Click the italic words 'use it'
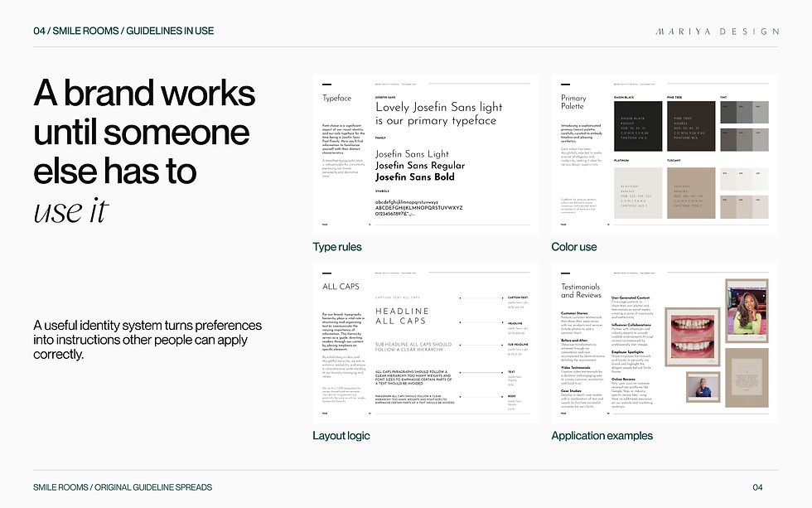This screenshot has width=812, height=508. [x=71, y=210]
